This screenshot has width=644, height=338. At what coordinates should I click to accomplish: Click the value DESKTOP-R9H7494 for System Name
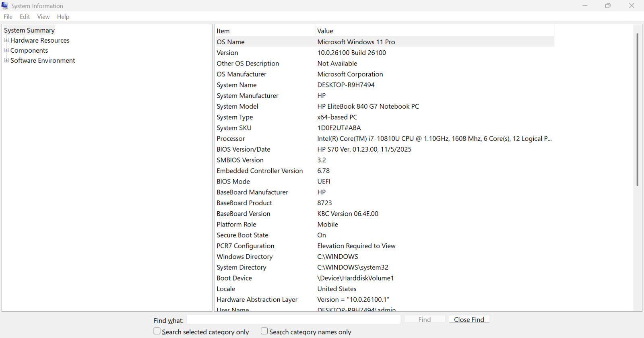click(346, 85)
